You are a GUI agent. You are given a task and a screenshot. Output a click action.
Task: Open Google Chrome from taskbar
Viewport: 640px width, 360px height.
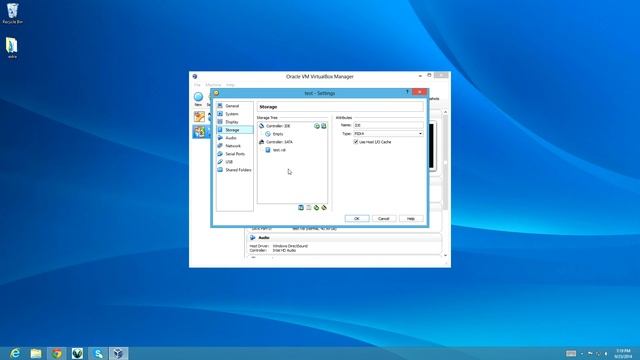[x=57, y=353]
